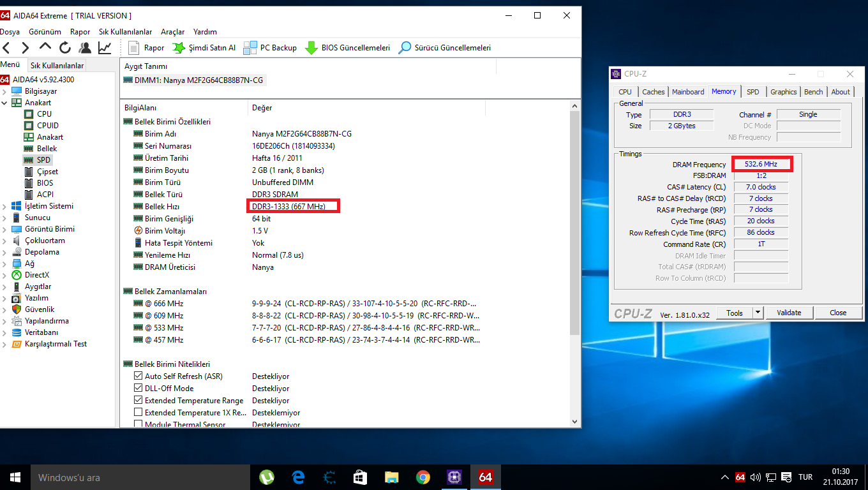This screenshot has width=868, height=490.
Task: Refresh the AIDA64 page
Action: [x=64, y=48]
